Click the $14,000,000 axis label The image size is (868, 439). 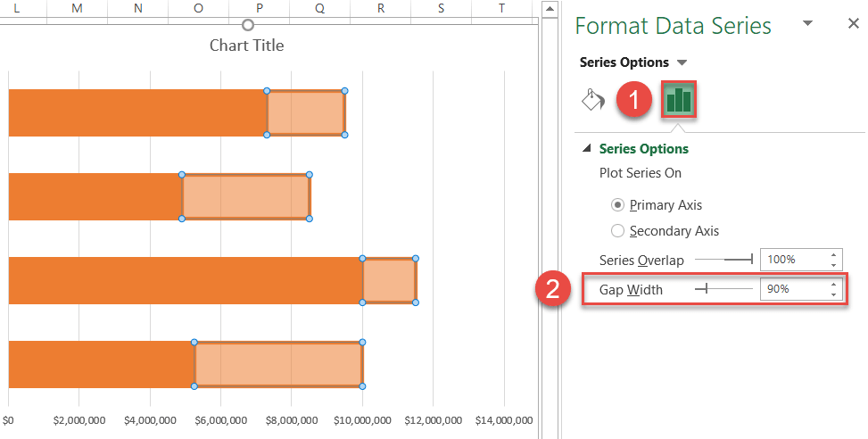point(504,421)
